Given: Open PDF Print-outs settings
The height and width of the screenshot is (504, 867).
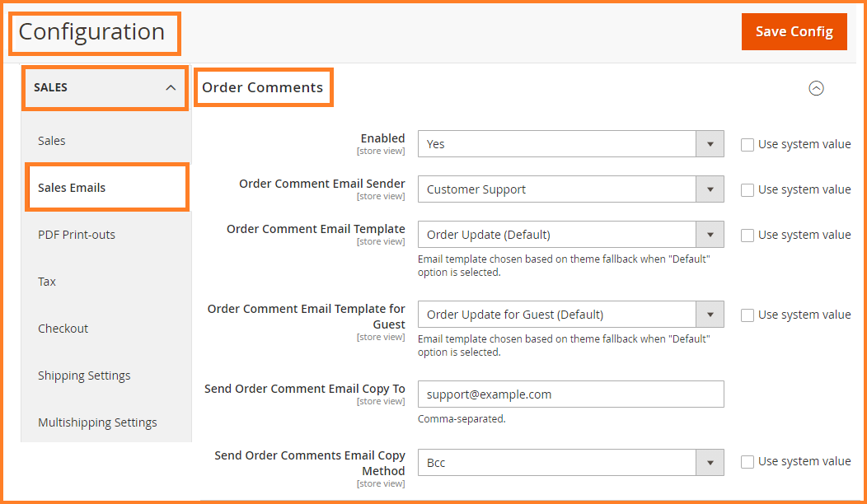Looking at the screenshot, I should 77,235.
